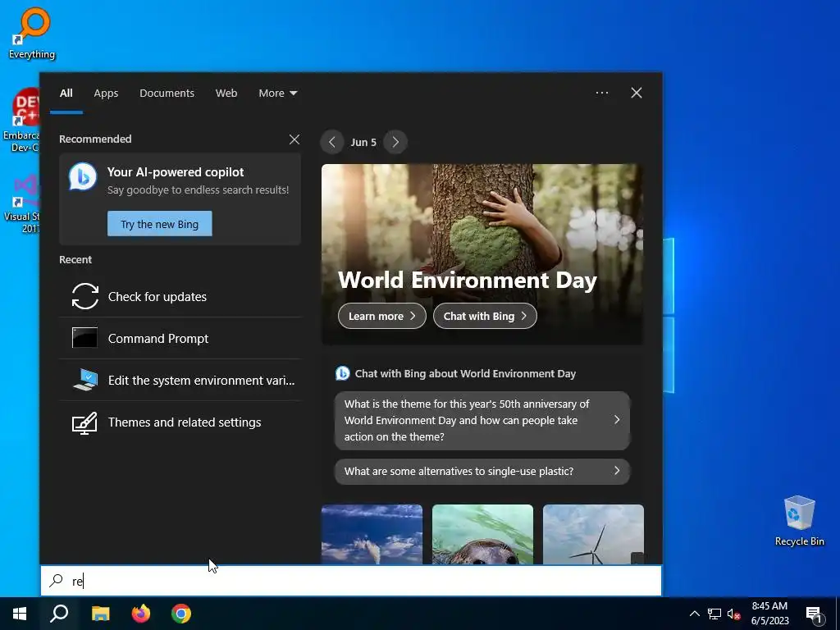Image resolution: width=840 pixels, height=630 pixels.
Task: Dismiss the Recommended section
Action: [x=294, y=139]
